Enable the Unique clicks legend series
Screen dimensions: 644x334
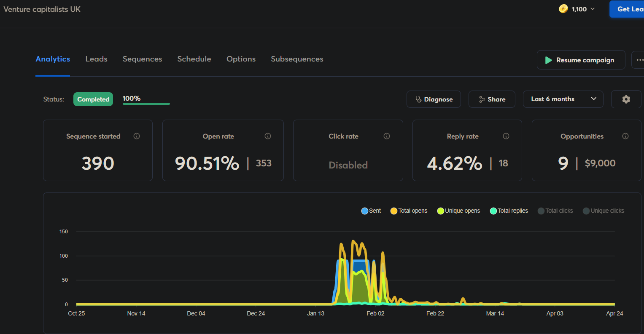[x=603, y=211]
